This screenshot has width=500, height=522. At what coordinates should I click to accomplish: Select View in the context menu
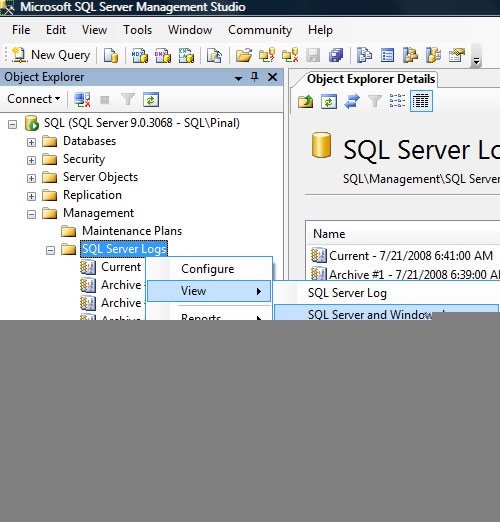point(209,291)
